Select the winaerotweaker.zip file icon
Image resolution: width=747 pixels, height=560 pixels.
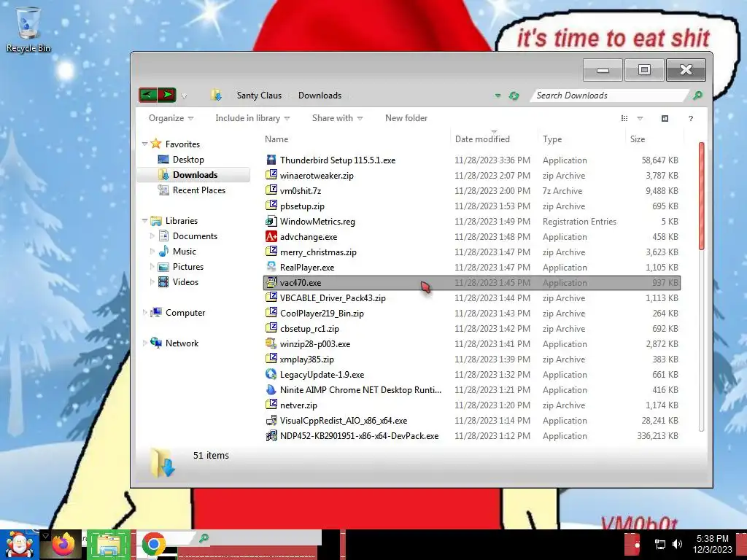(271, 175)
